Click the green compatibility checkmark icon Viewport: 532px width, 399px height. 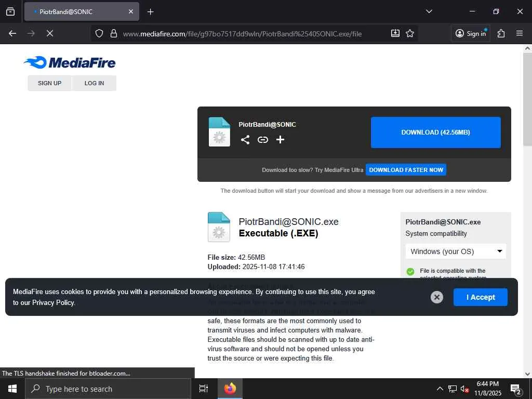tap(410, 272)
